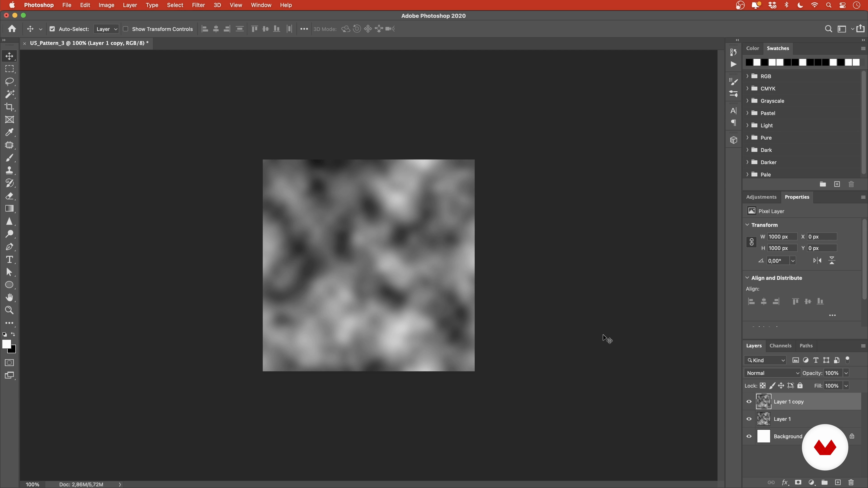This screenshot has height=488, width=868.
Task: Select the Dodge tool
Action: tap(9, 234)
